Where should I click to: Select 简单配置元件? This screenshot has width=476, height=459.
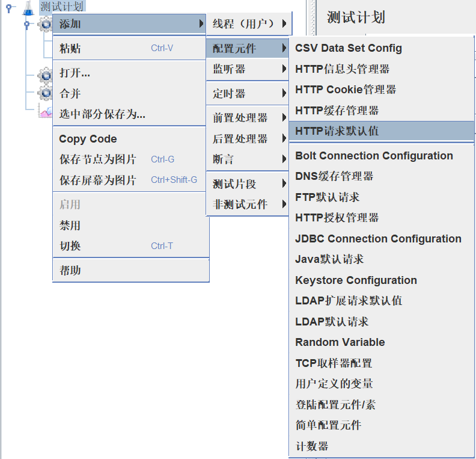(x=382, y=425)
